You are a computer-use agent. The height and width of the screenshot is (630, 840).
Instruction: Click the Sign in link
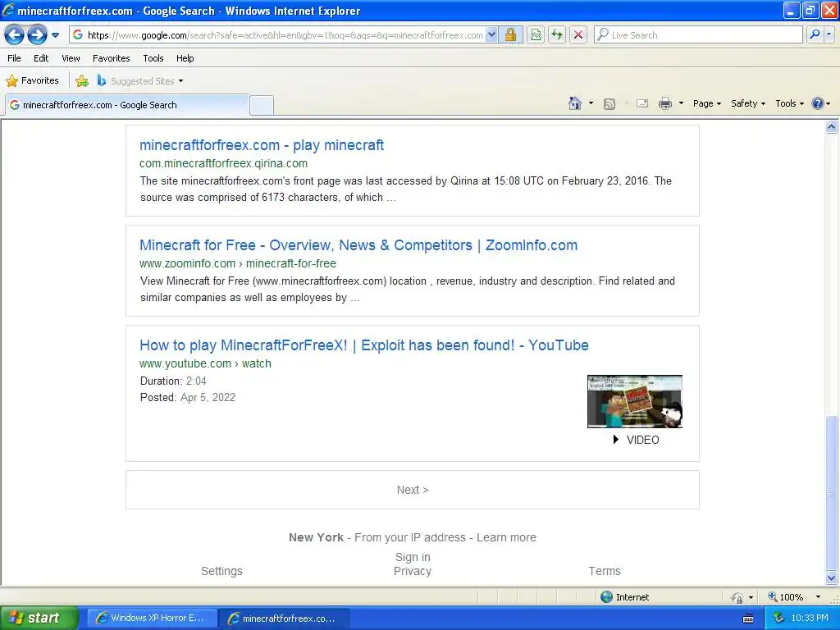413,557
